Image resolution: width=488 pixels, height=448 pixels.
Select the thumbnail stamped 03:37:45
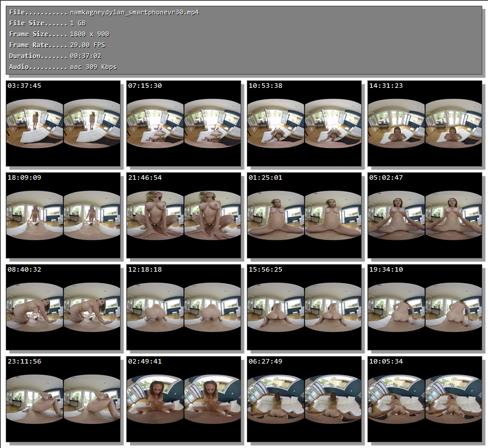pos(63,123)
